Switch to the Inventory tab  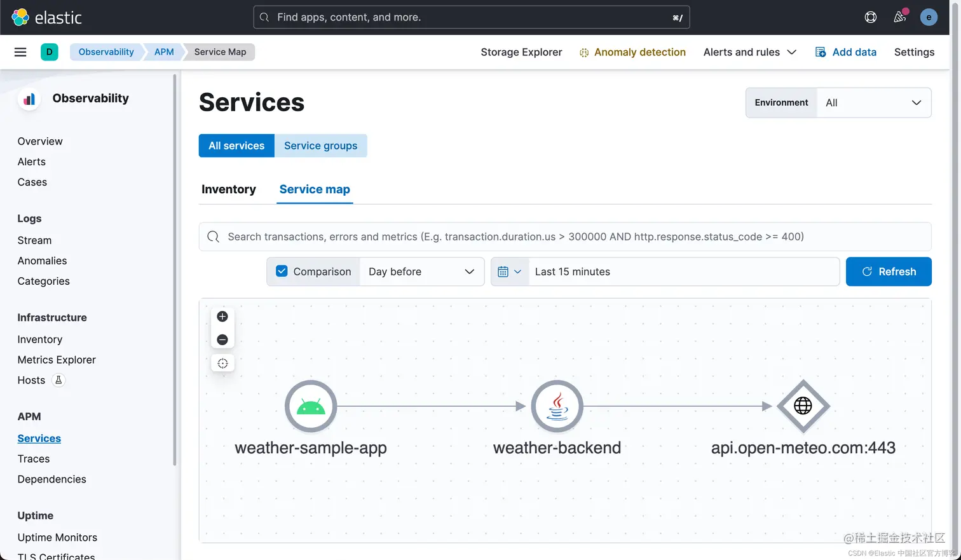[229, 189]
